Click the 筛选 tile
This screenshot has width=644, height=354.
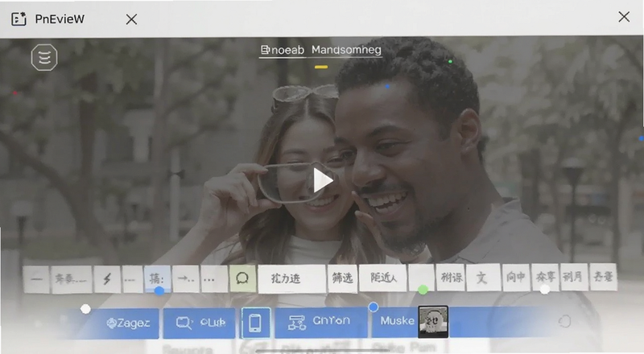[342, 279]
